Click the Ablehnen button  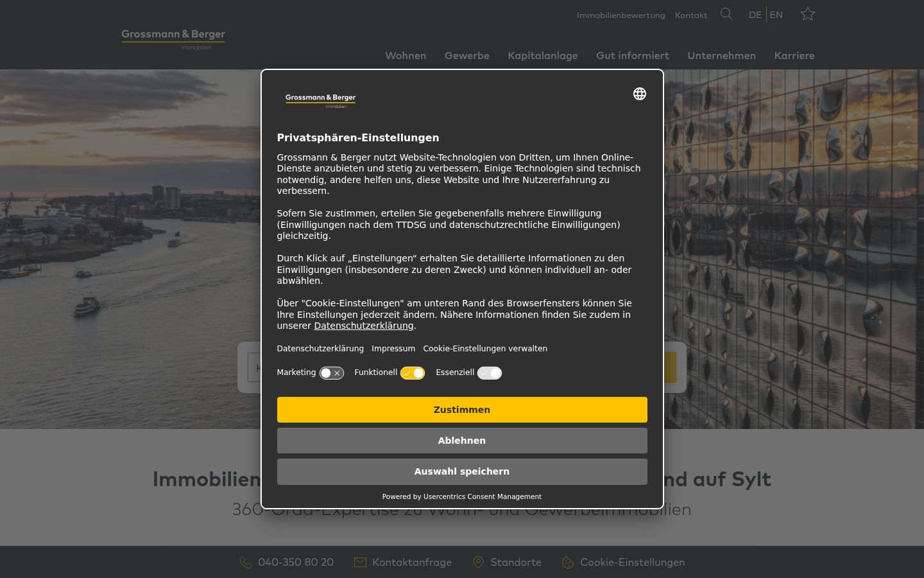tap(462, 441)
